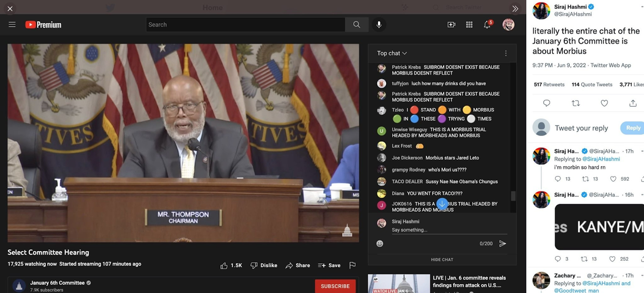The height and width of the screenshot is (293, 644).
Task: Retweet the "i'm morbin so hard rn" tweet
Action: 585,179
